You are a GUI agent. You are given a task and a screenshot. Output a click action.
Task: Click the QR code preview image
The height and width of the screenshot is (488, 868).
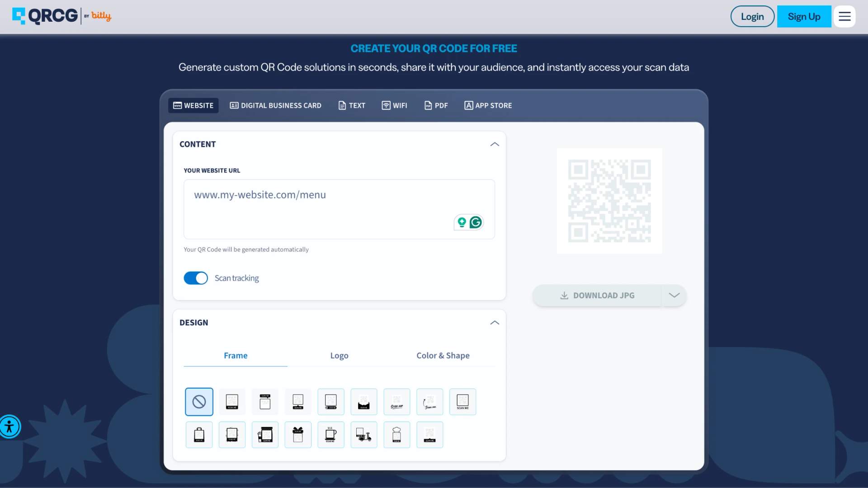tap(609, 201)
